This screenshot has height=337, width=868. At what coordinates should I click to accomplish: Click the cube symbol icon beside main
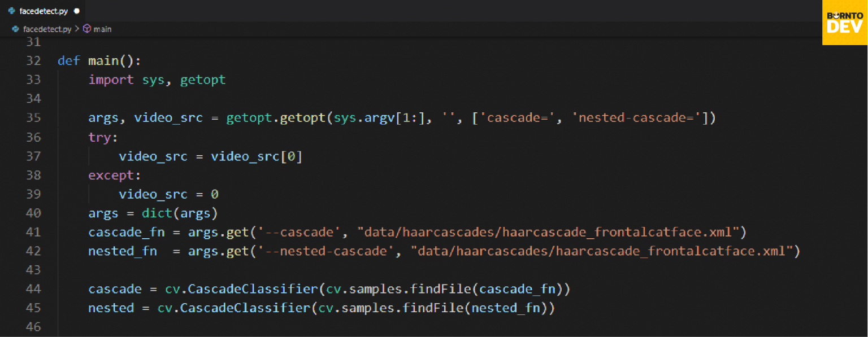(x=87, y=29)
